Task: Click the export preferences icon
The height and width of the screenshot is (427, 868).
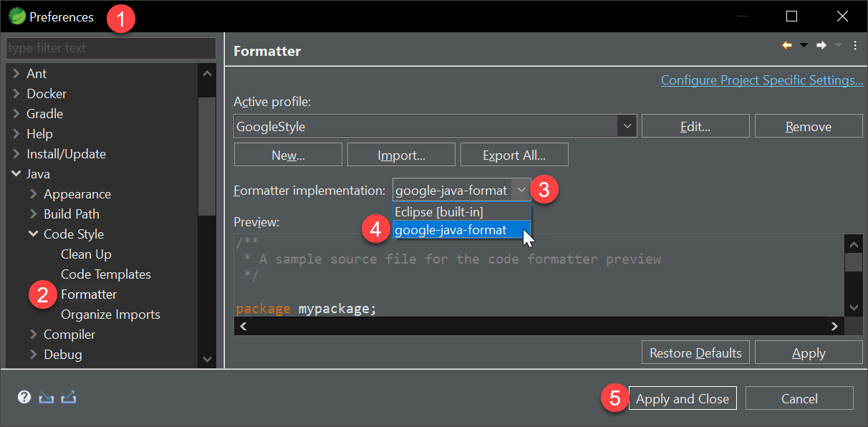Action: 69,397
